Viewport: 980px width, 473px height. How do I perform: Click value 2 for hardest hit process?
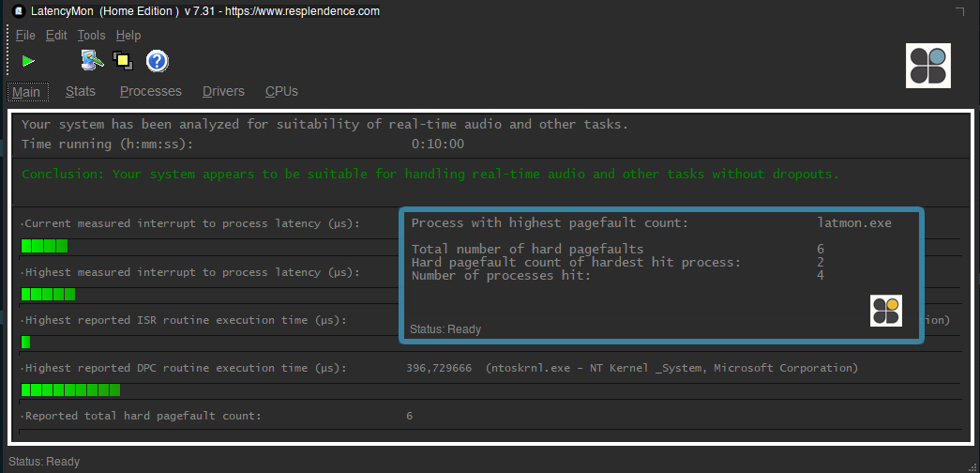tap(821, 262)
